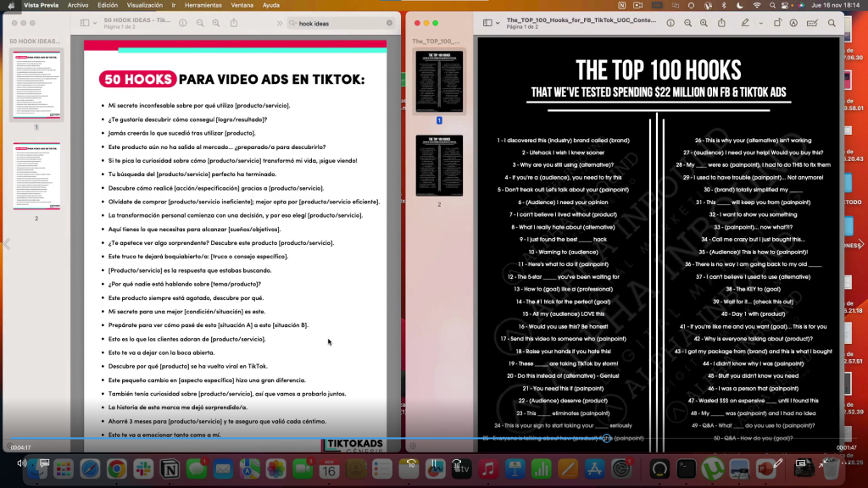Viewport: 868px width, 488px height.
Task: Share the TOP 100 Hooks document
Action: coord(722,23)
